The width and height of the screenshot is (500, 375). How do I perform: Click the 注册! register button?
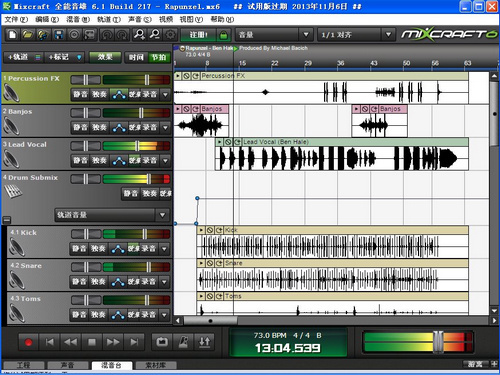click(199, 35)
